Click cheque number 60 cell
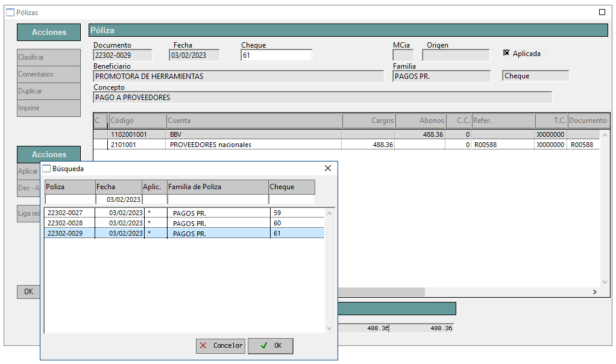This screenshot has width=616, height=364. tap(297, 223)
